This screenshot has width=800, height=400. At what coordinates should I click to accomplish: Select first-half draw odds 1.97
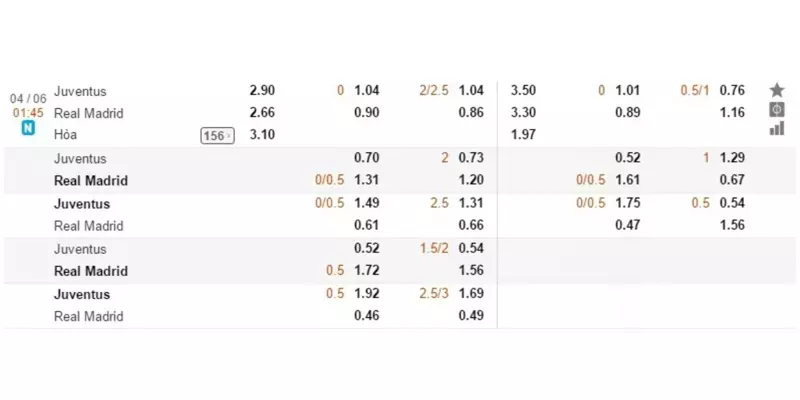tap(523, 135)
